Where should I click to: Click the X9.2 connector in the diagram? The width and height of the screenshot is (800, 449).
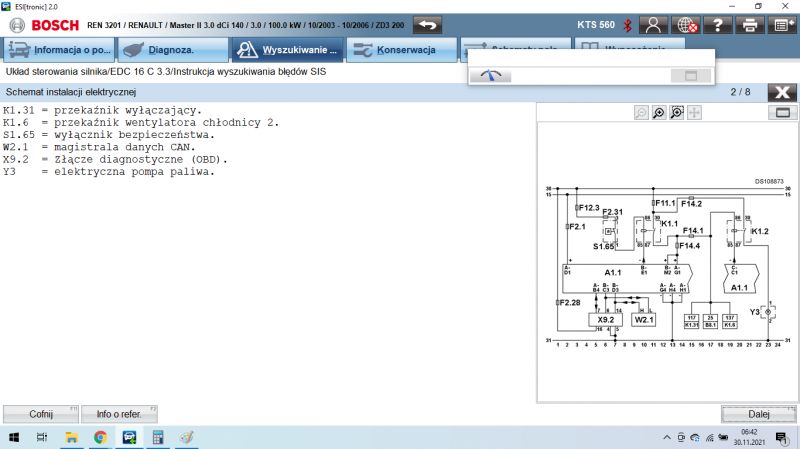[606, 320]
